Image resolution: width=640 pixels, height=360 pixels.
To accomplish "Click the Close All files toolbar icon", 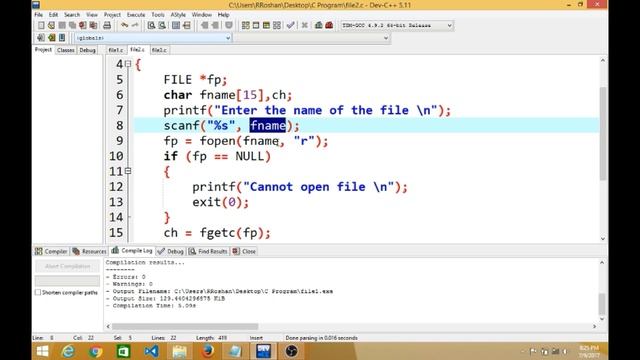I will (x=93, y=25).
